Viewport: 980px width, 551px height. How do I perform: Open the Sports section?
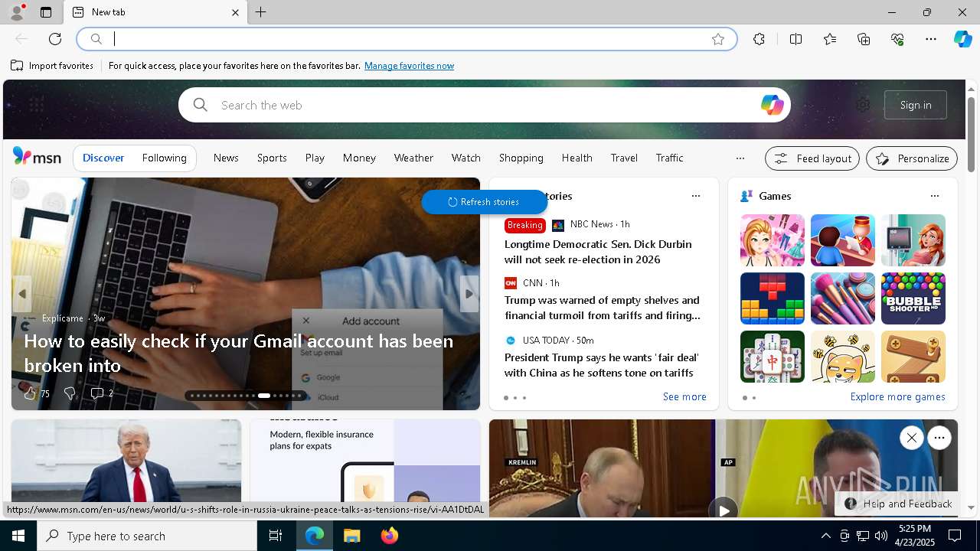click(x=272, y=158)
